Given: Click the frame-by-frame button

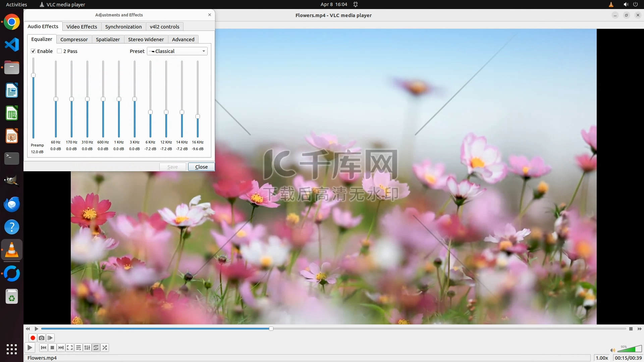Looking at the screenshot, I should (50, 338).
